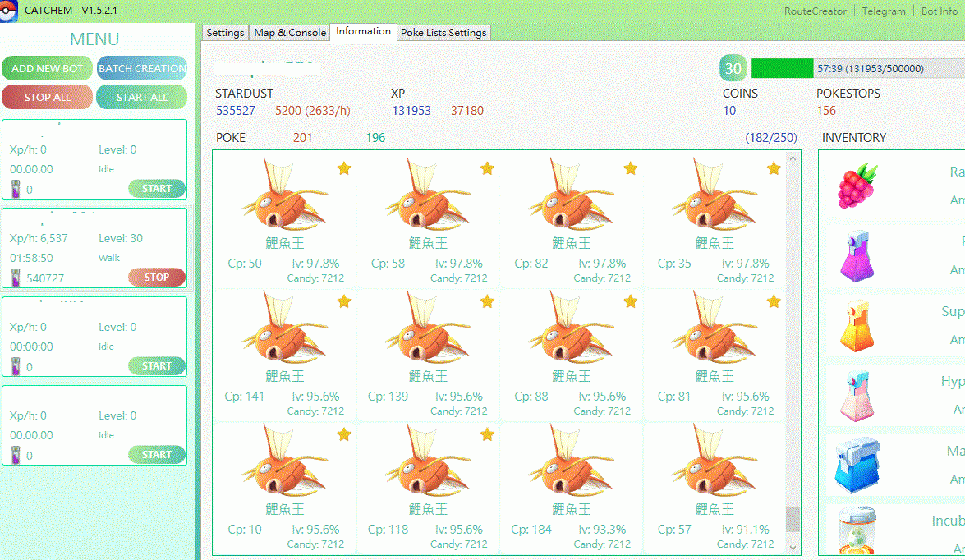Image resolution: width=965 pixels, height=560 pixels.
Task: Toggle the star on Cp 118 Magikarp
Action: point(487,434)
